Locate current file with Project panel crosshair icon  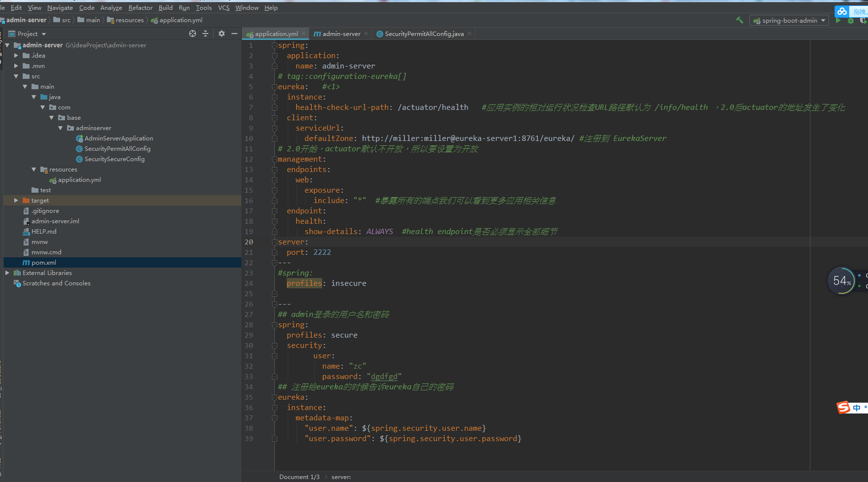coord(192,34)
